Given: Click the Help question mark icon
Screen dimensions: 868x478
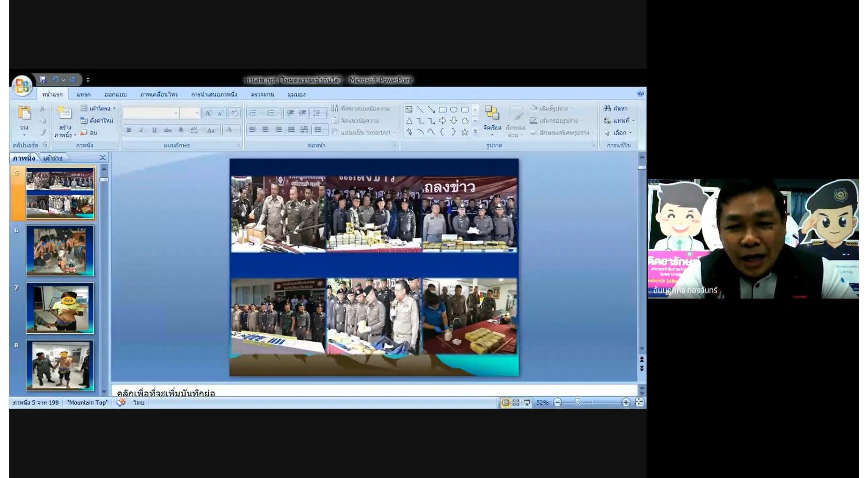Looking at the screenshot, I should (x=640, y=93).
